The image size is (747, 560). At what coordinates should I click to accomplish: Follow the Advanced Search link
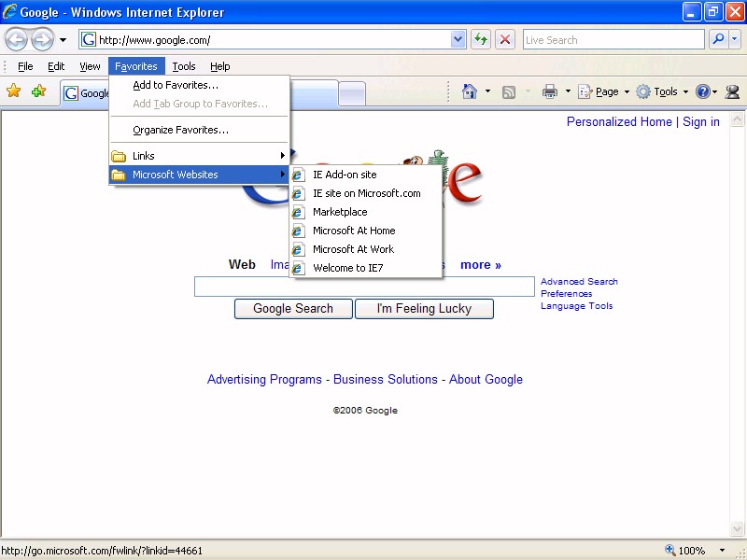579,281
